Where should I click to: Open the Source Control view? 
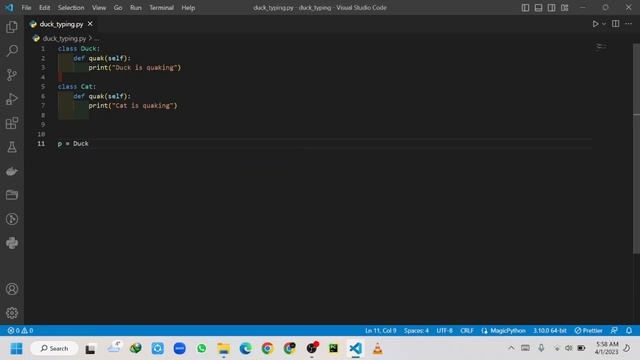(x=12, y=75)
